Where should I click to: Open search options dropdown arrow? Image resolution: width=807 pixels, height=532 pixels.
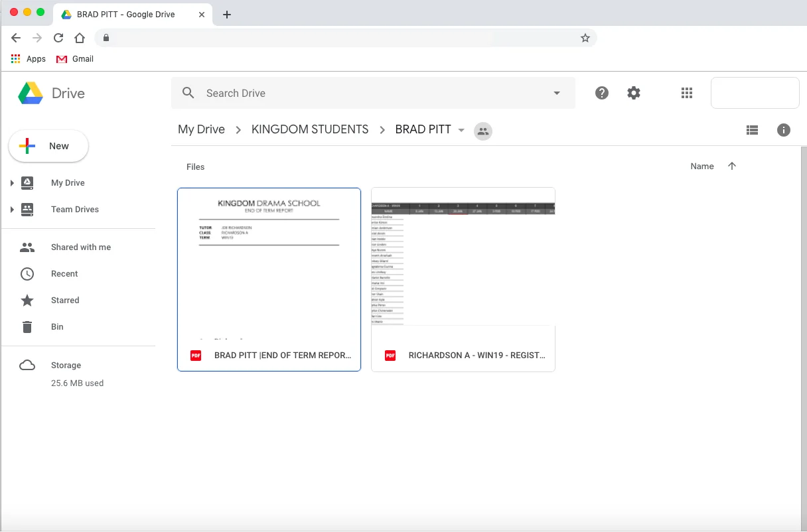(x=557, y=94)
